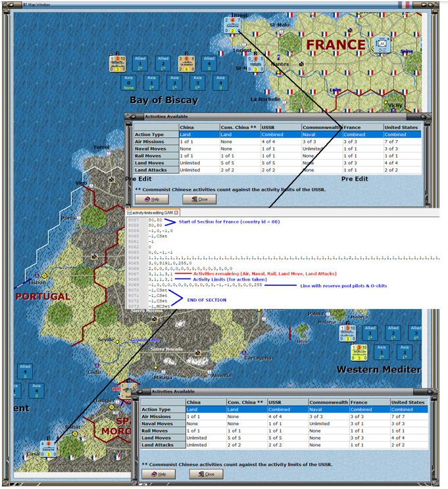The image size is (448, 489).
Task: Click the Allied 4 sea box west of Cadiz
Action: [25, 371]
